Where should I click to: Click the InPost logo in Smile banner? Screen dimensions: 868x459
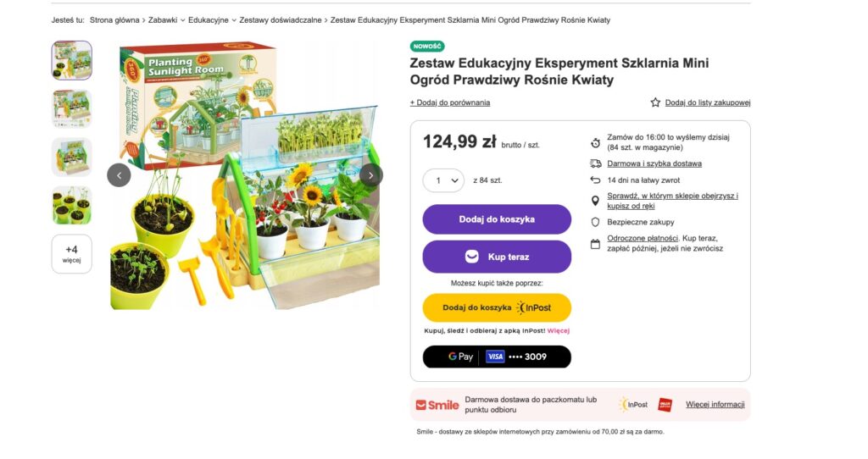(632, 405)
